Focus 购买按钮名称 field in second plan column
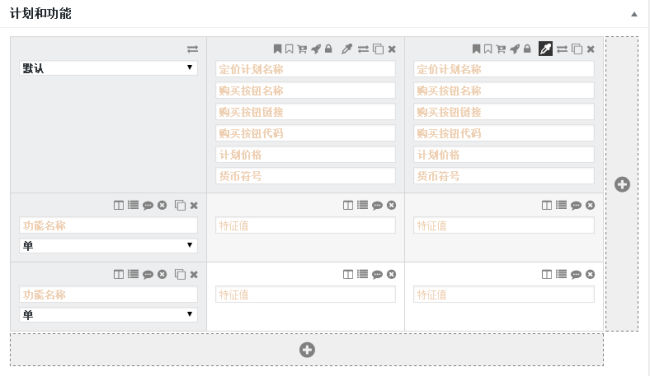The image size is (650, 376). click(504, 90)
